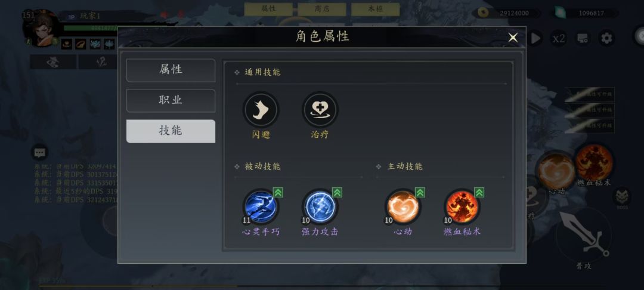The height and width of the screenshot is (290, 644).
Task: Click the player avatar portrait
Action: [41, 29]
